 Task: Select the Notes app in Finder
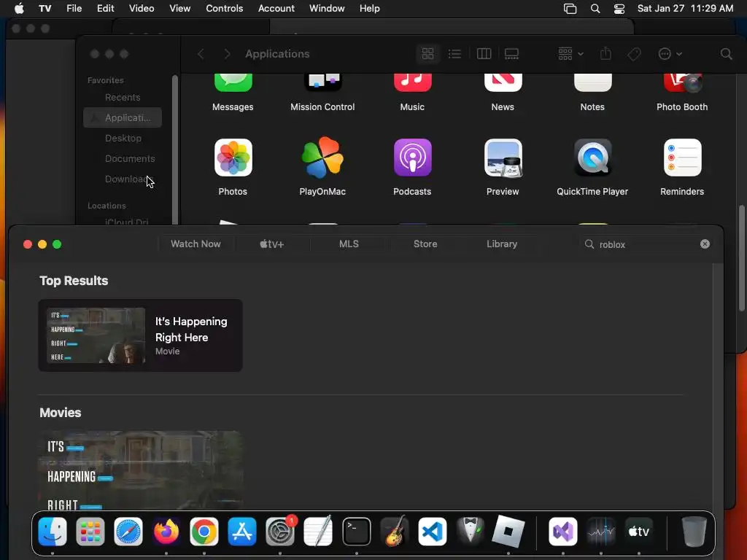pos(592,83)
